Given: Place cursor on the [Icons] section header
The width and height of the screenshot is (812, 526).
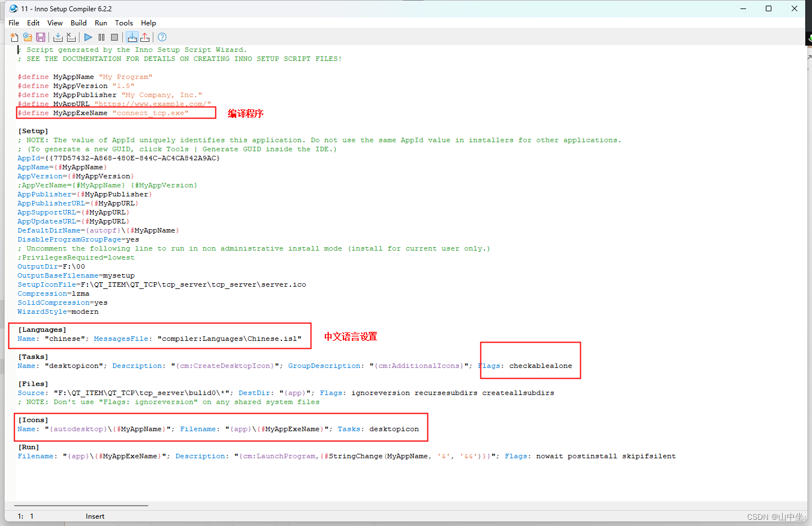Looking at the screenshot, I should (x=33, y=420).
